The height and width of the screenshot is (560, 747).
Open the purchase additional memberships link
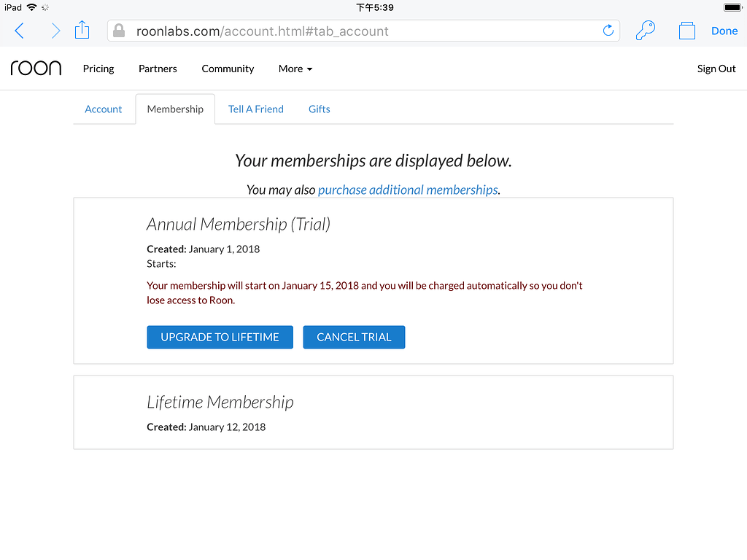[408, 190]
